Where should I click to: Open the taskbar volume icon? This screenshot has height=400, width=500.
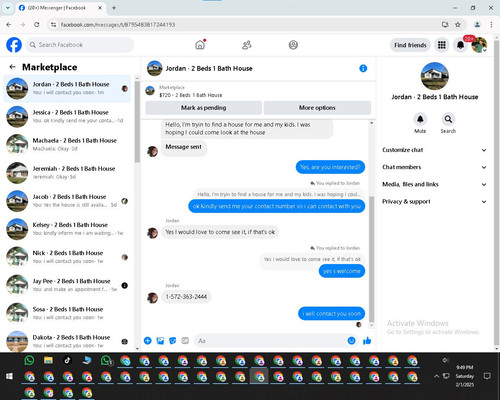[x=445, y=360]
